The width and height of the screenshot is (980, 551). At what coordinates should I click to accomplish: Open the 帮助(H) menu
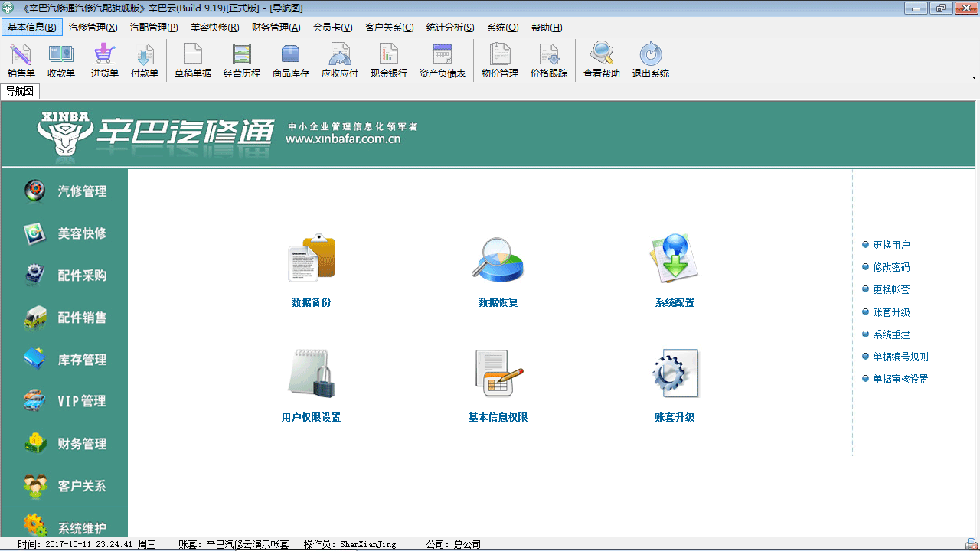pyautogui.click(x=547, y=28)
